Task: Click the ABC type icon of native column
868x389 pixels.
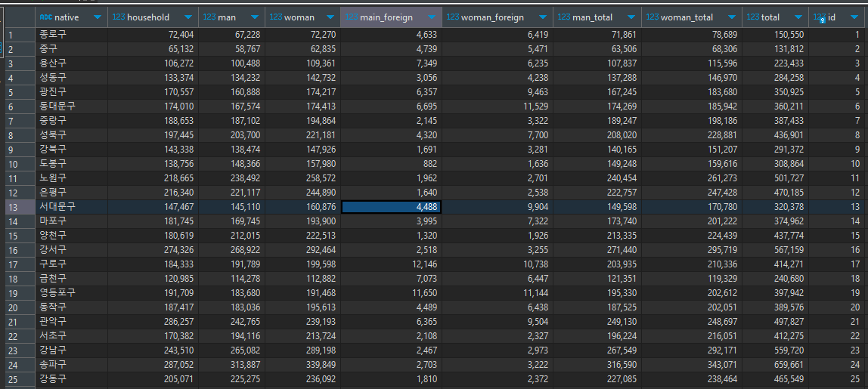Action: pyautogui.click(x=45, y=17)
